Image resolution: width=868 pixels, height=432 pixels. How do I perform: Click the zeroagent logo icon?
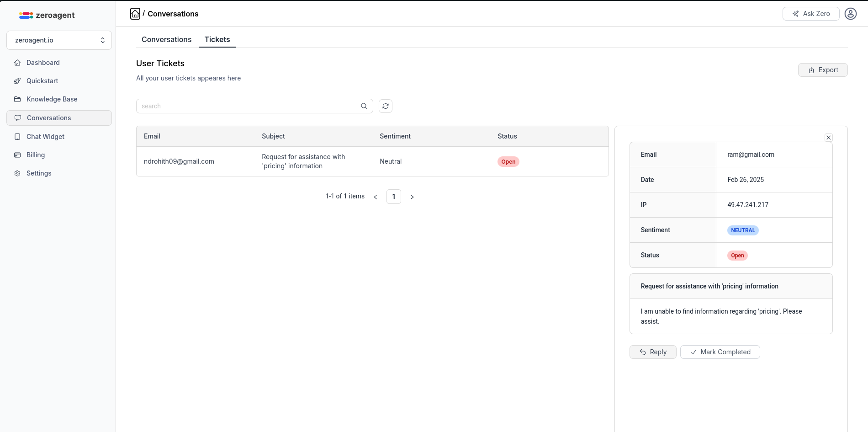[x=26, y=15]
